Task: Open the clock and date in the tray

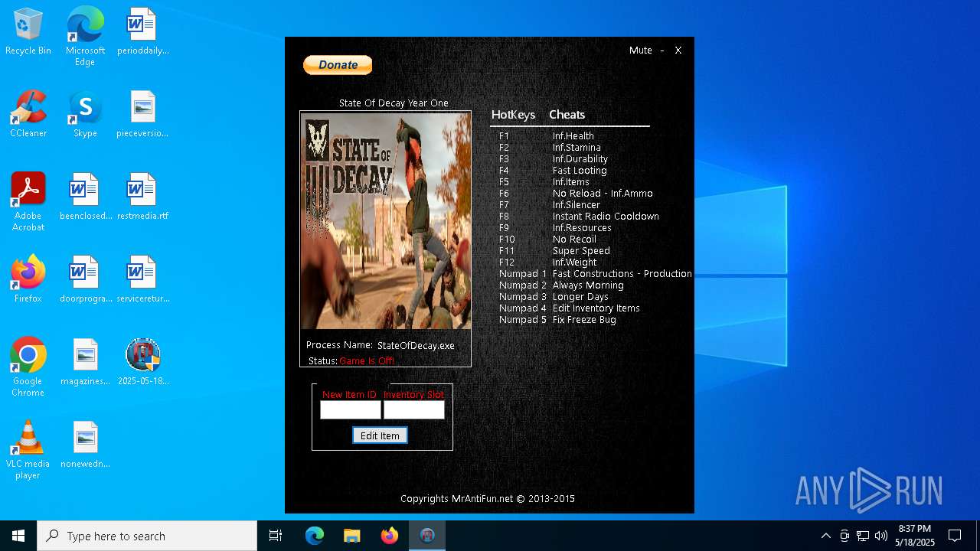Action: pos(914,536)
